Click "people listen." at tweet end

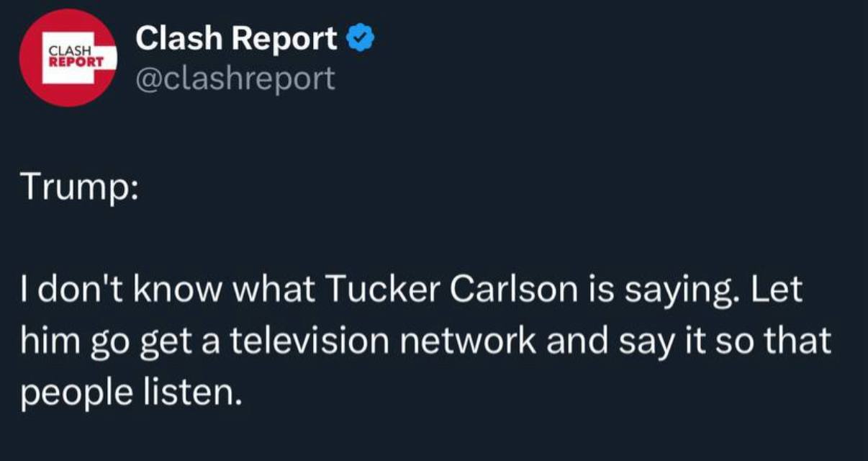click(x=129, y=393)
